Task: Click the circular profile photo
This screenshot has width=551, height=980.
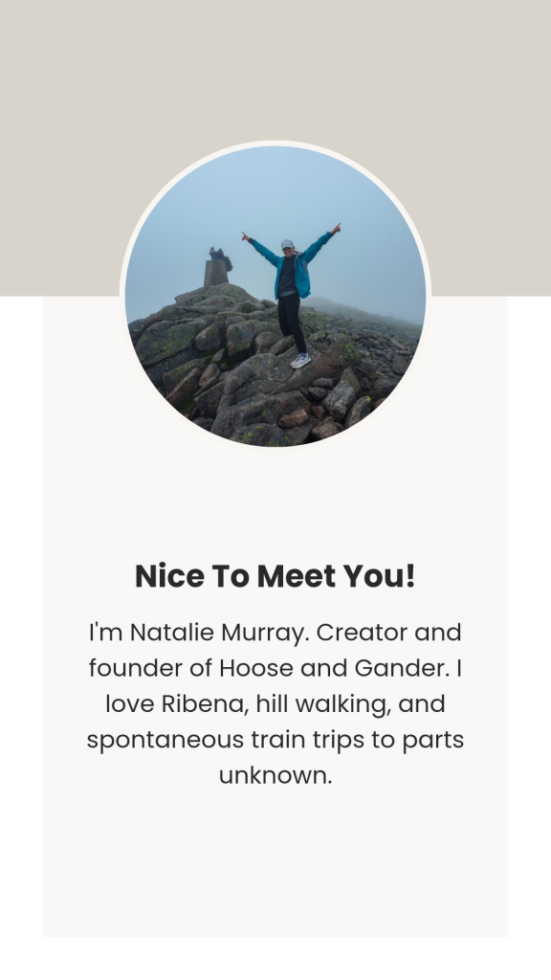Action: (275, 296)
